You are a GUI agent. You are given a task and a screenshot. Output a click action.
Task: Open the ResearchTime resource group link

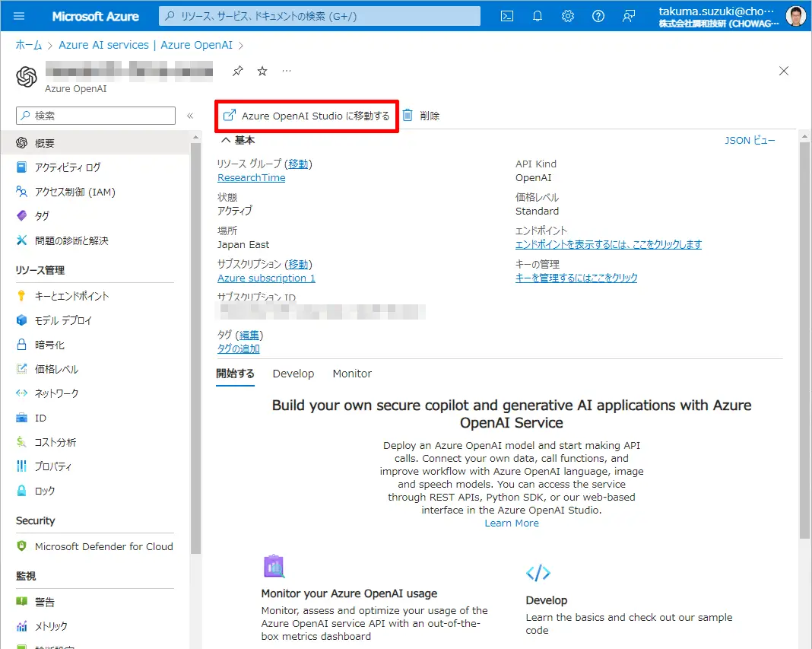(251, 178)
